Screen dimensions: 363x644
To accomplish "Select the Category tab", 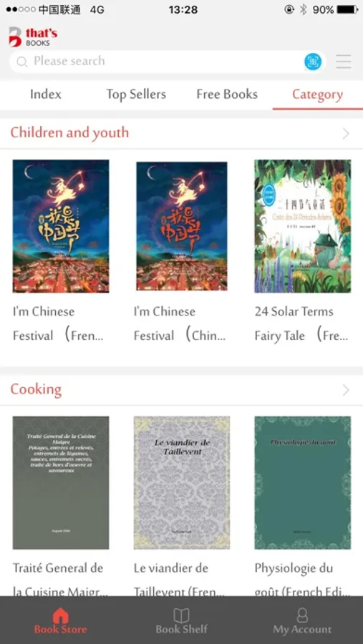I will [x=317, y=95].
